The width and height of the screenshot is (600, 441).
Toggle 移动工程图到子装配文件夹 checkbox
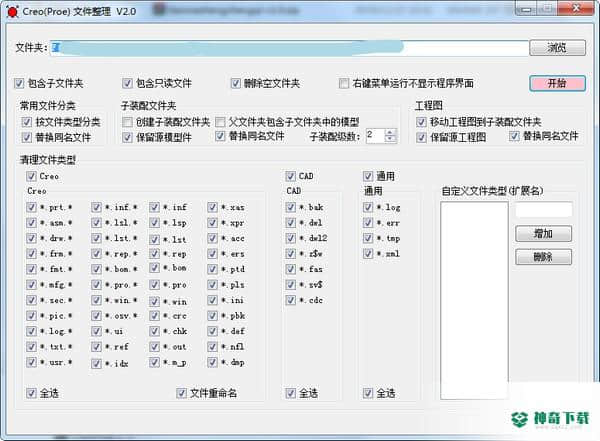pos(421,122)
